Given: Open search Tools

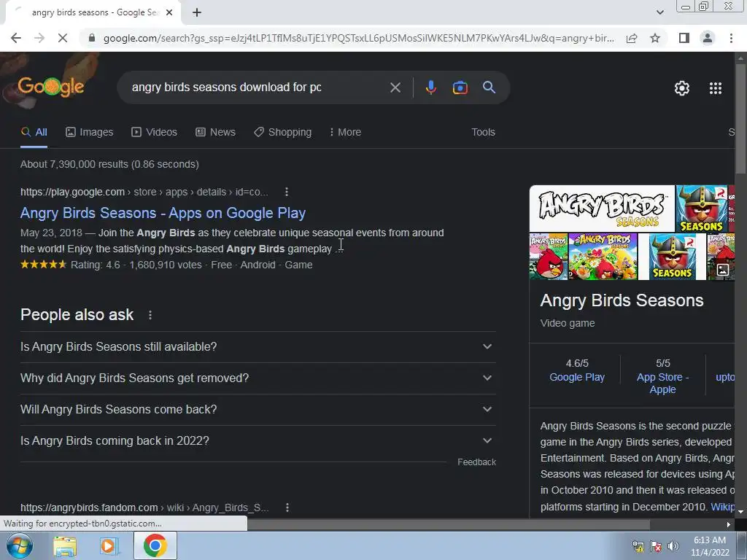Looking at the screenshot, I should point(483,133).
